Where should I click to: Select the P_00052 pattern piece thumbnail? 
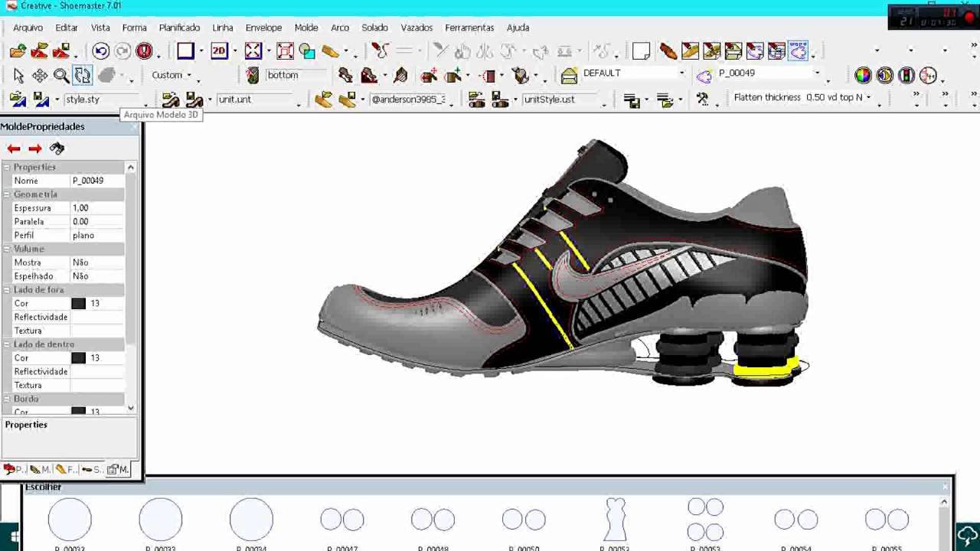pos(615,520)
